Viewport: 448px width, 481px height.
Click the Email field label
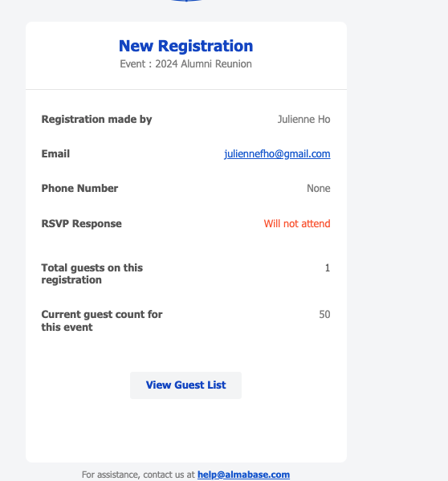[x=55, y=153]
